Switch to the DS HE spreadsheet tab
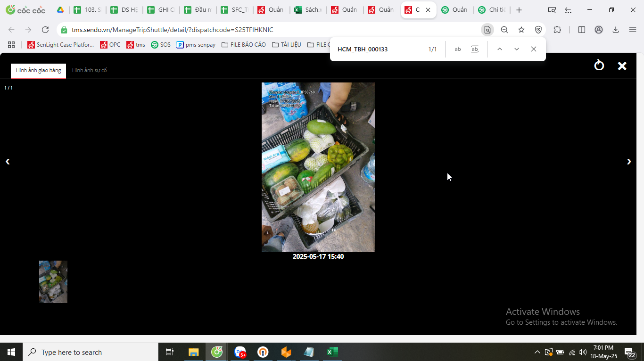644x361 pixels. tap(124, 10)
